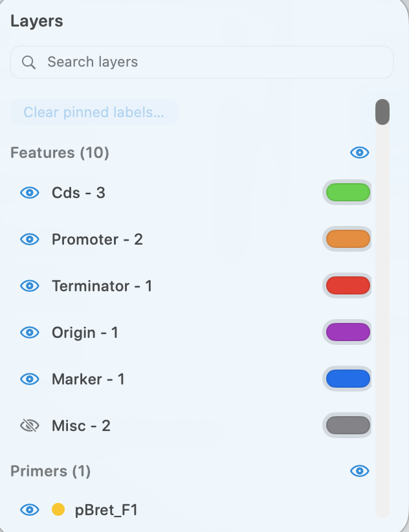Click the orange color swatch for Promoter
The height and width of the screenshot is (532, 409).
coord(347,239)
